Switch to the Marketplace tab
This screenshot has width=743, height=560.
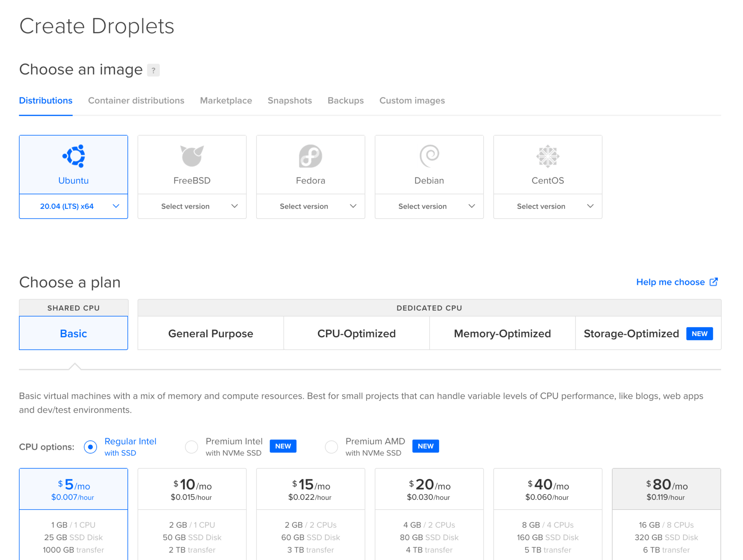tap(226, 101)
